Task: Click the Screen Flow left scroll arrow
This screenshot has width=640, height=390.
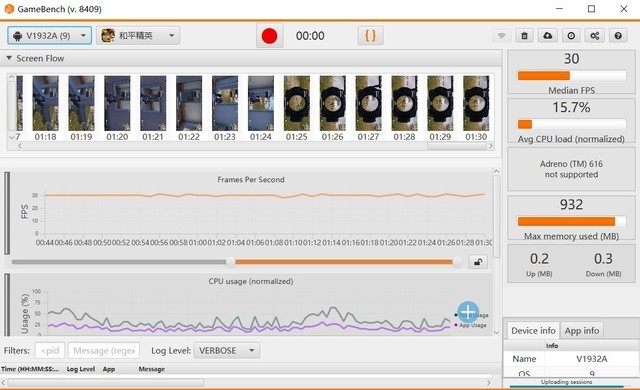Action: (x=19, y=146)
